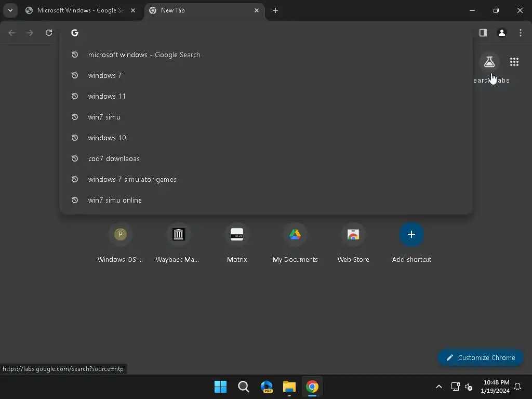Screen dimensions: 532x399
Task: Open the Chrome three-dot menu
Action: 521,33
